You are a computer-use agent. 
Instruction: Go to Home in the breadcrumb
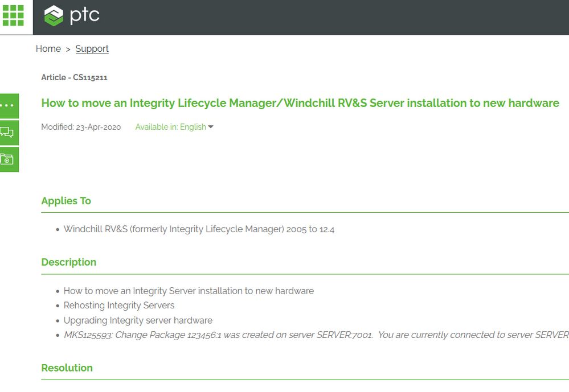pyautogui.click(x=48, y=49)
